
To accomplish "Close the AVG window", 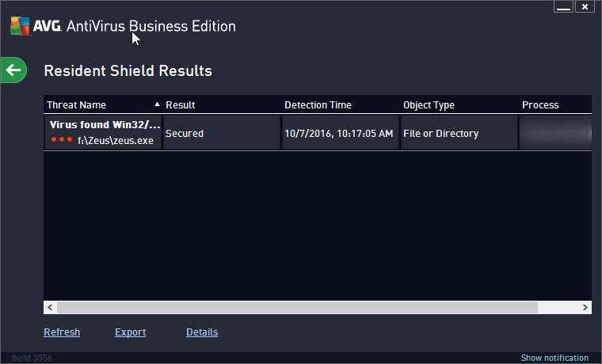I will [x=585, y=7].
